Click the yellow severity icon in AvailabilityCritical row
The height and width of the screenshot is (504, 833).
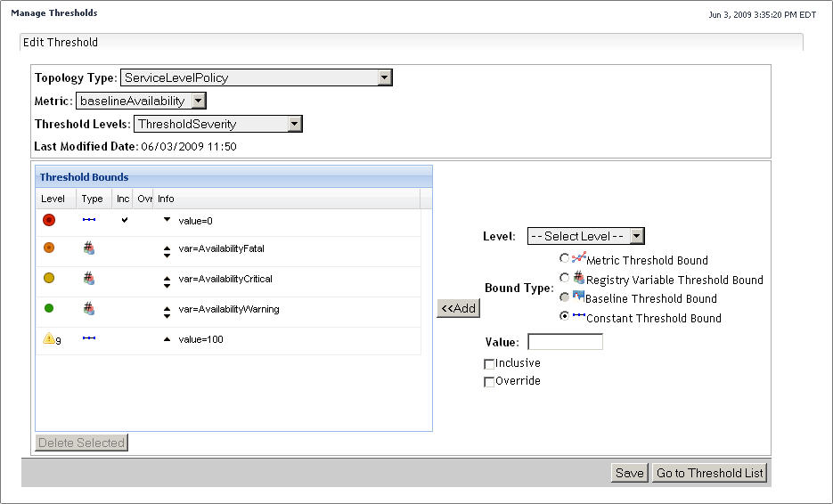click(49, 278)
